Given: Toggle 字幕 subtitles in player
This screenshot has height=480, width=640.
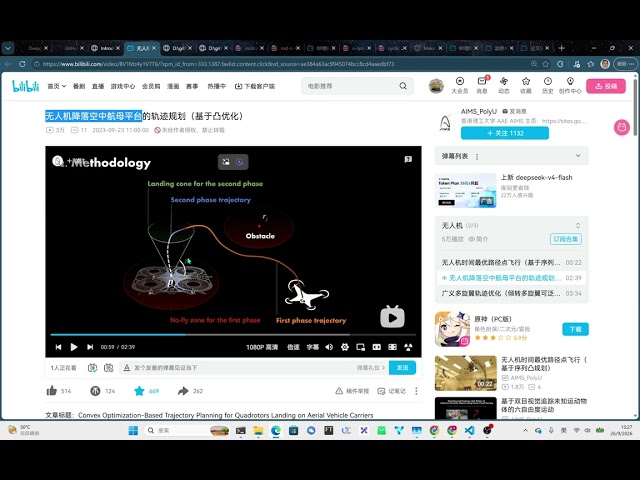Looking at the screenshot, I should coord(312,347).
